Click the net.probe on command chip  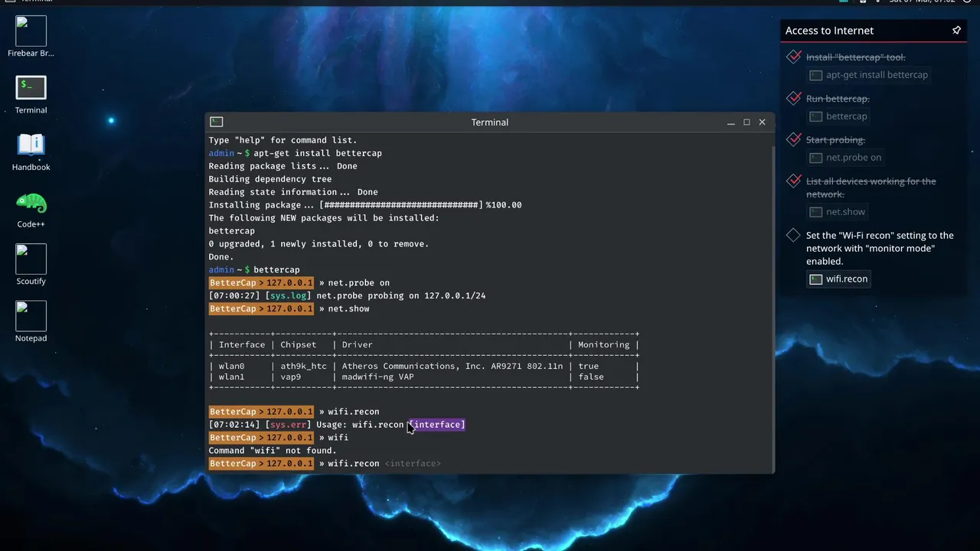pos(846,158)
